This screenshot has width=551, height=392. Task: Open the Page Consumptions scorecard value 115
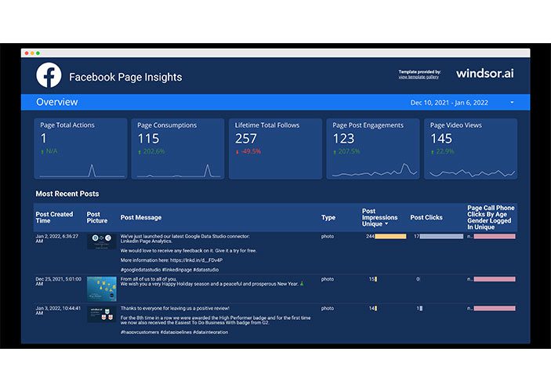tap(148, 139)
